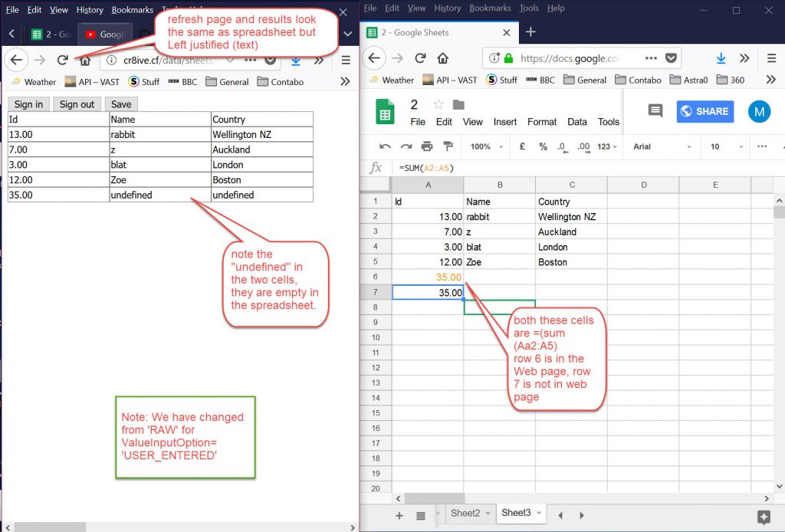The image size is (785, 532).
Task: Click the horizontal scrollbar in the spreadsheet
Action: pos(429,498)
